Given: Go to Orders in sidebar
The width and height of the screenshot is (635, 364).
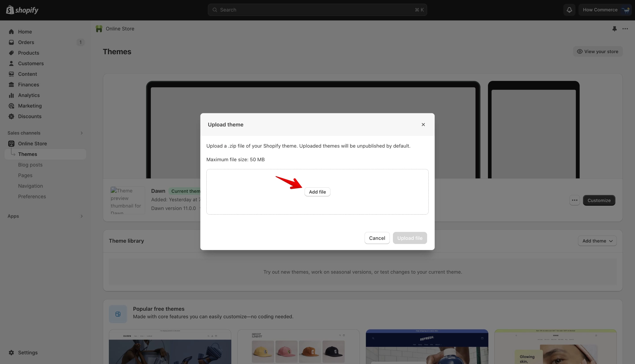Looking at the screenshot, I should click(x=45, y=42).
